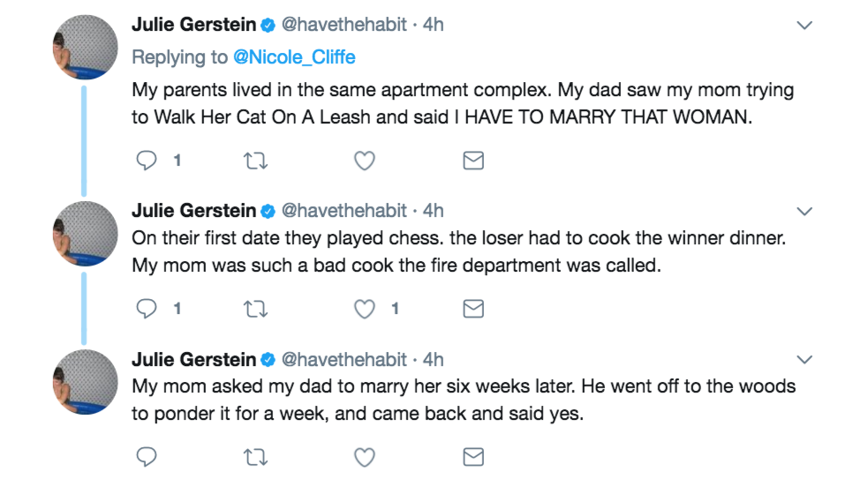Expand the chess tweet options chevron
Image resolution: width=868 pixels, height=479 pixels.
pyautogui.click(x=804, y=212)
